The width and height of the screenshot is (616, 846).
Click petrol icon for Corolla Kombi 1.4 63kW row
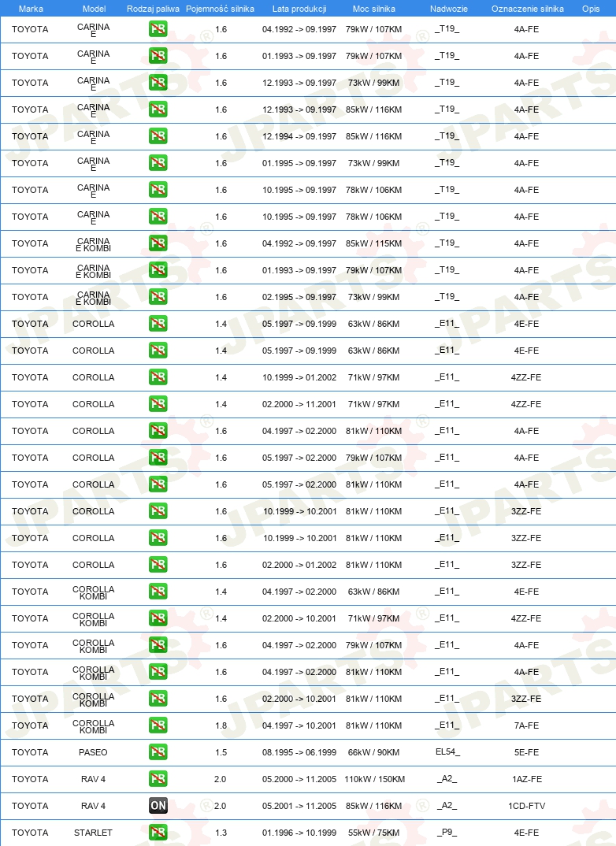point(158,592)
